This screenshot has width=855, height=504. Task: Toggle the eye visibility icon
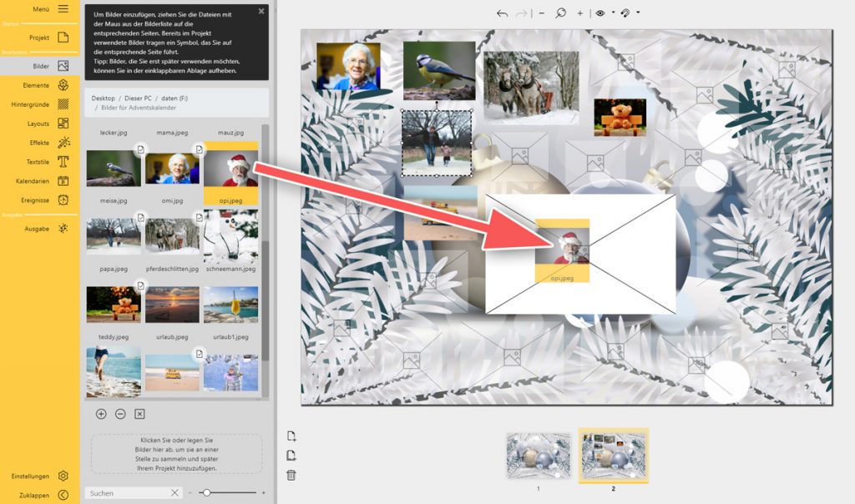600,13
